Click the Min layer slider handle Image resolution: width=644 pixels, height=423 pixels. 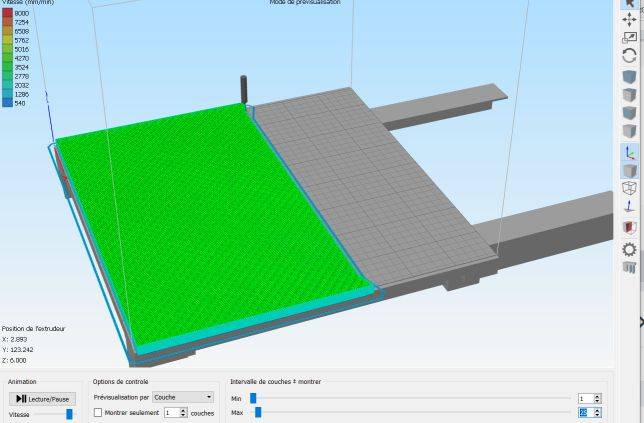click(253, 398)
